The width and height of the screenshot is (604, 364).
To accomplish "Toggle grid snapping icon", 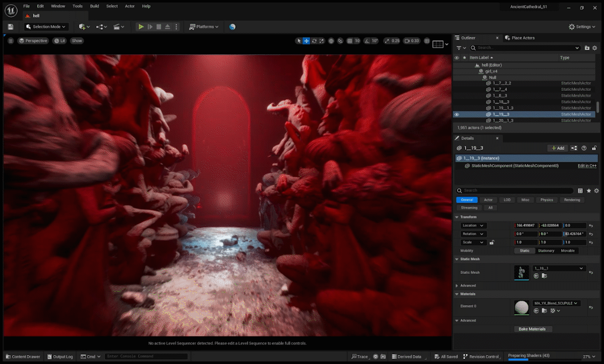I will [x=350, y=41].
